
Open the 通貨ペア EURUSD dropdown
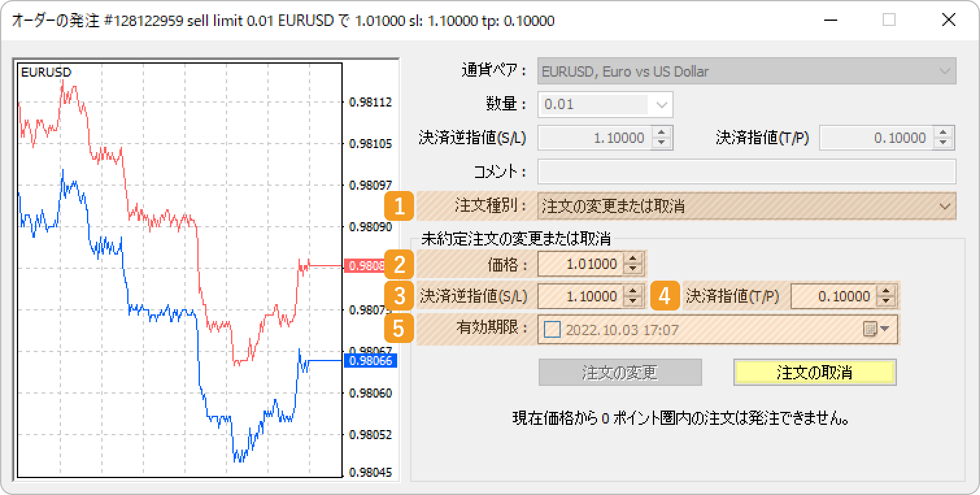pos(746,71)
